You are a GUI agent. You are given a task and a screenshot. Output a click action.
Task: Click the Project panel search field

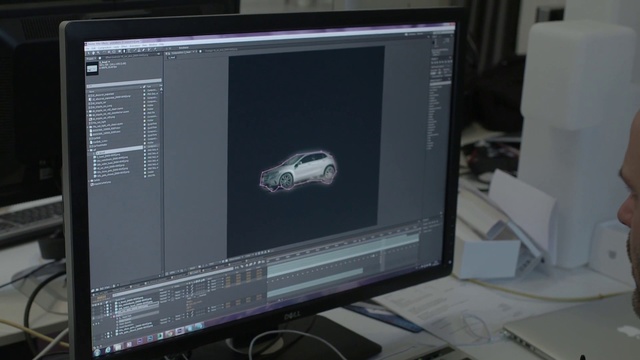(x=124, y=83)
